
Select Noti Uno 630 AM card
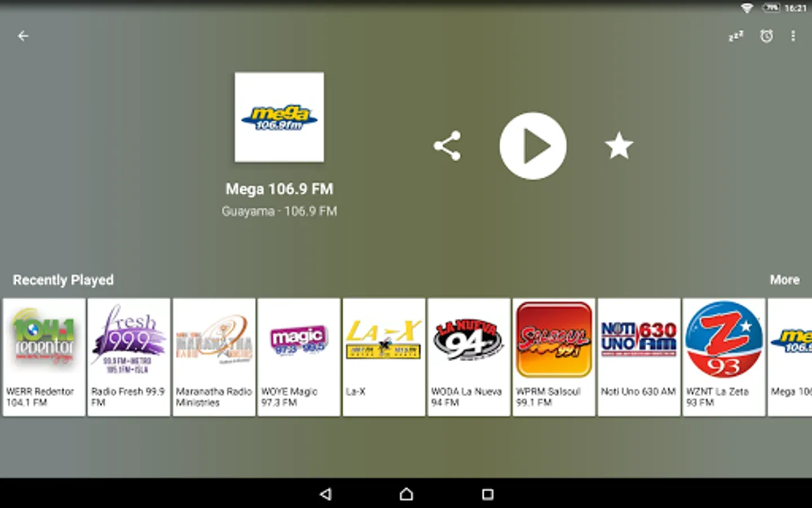[639, 357]
